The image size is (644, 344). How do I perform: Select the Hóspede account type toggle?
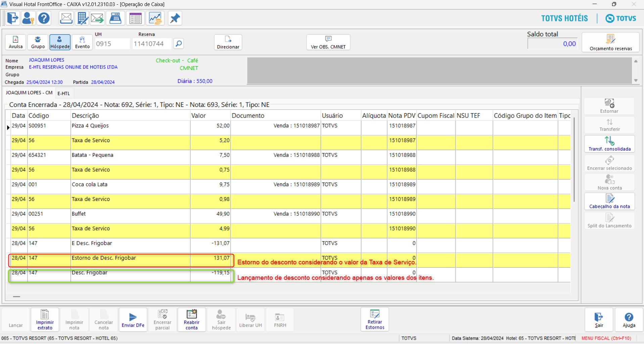coord(60,42)
